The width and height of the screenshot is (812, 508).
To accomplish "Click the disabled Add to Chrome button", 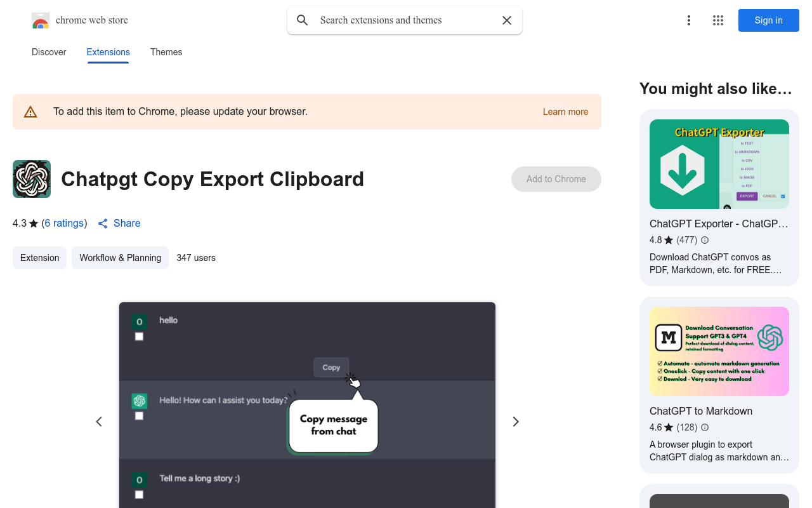I will pyautogui.click(x=556, y=179).
